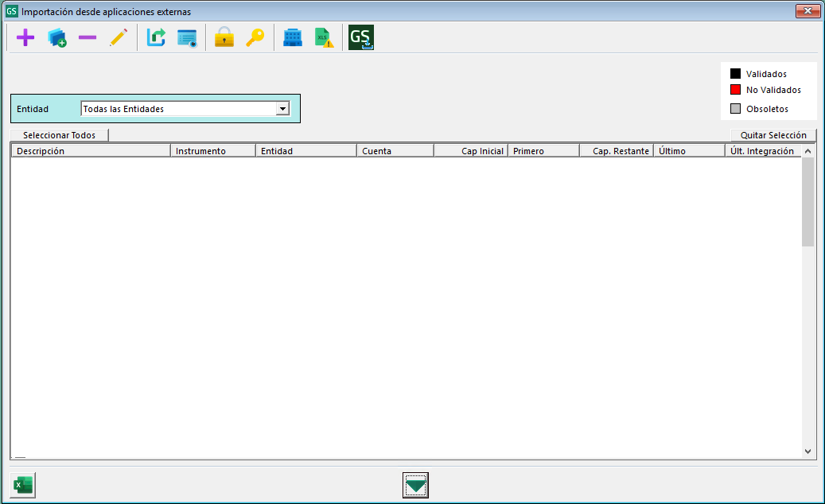Click the blue list view icon
Viewport: 825px width, 504px height.
point(187,38)
